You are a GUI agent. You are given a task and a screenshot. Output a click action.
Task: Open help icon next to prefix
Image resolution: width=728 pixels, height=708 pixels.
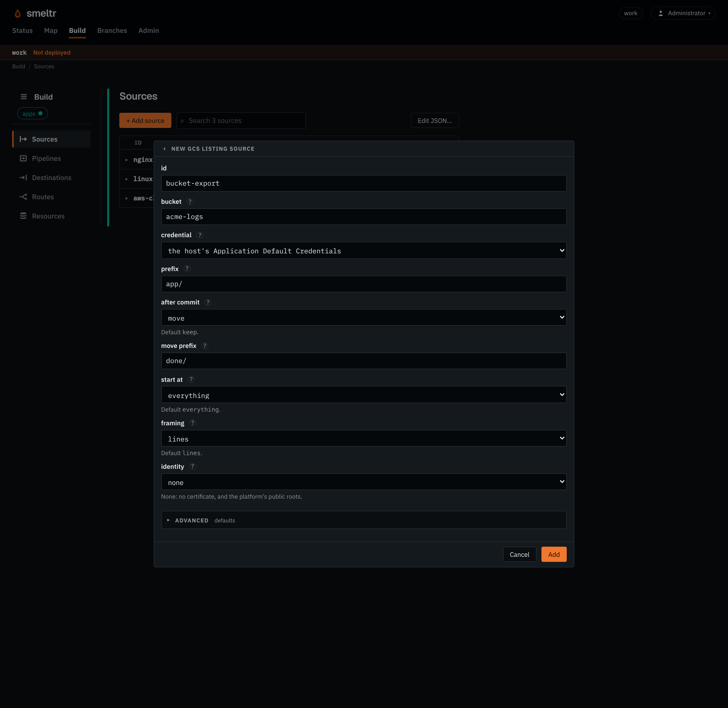[x=187, y=269]
